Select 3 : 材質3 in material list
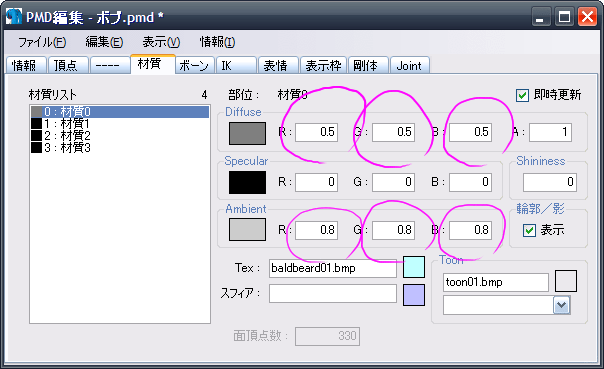604x369 pixels. (120, 148)
